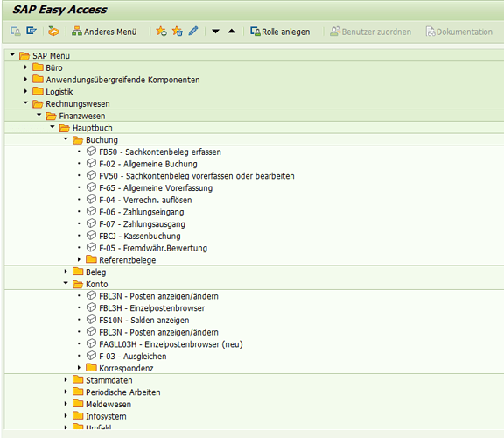
Task: Click the F-03 transaction cube icon
Action: pos(91,356)
